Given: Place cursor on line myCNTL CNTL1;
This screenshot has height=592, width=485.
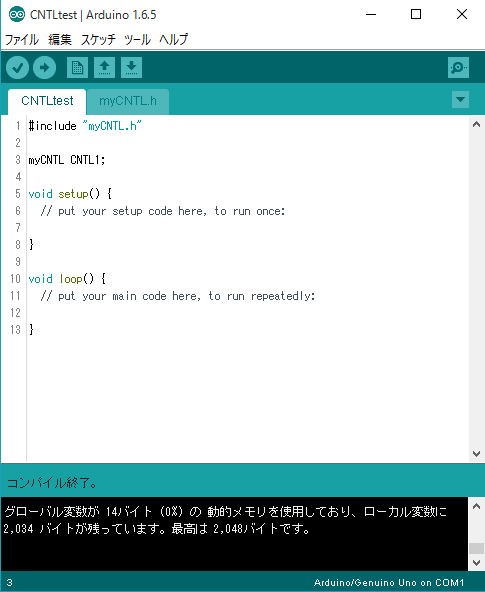Looking at the screenshot, I should coord(67,160).
